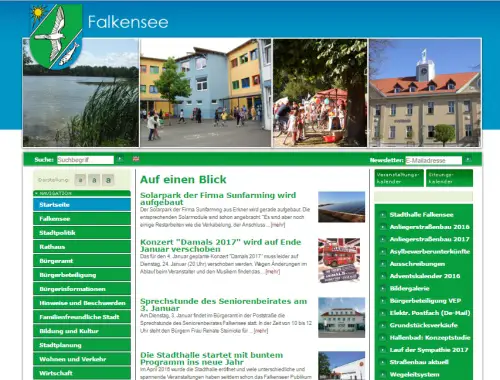Click [mehr] under the Solarpark article
This screenshot has width=500, height=380.
pyautogui.click(x=278, y=225)
